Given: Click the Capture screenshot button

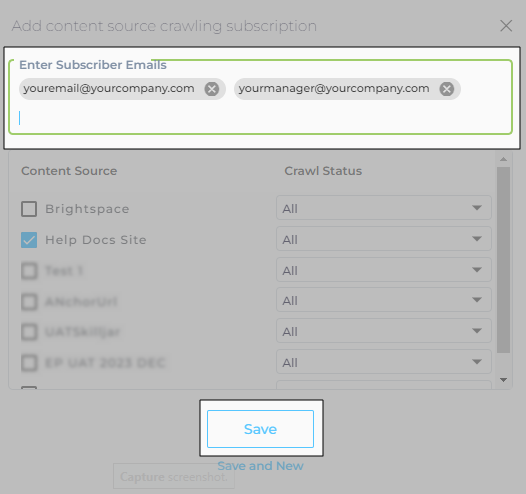Looking at the screenshot, I should pyautogui.click(x=174, y=476).
